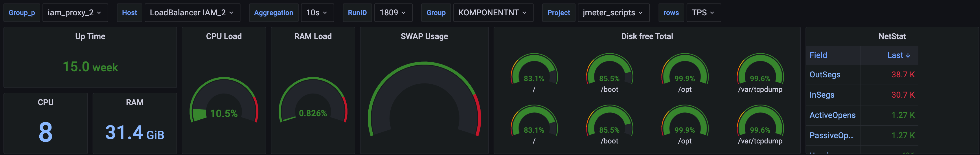Image resolution: width=980 pixels, height=155 pixels.
Task: Click the 31.4 GiB RAM value
Action: (135, 133)
